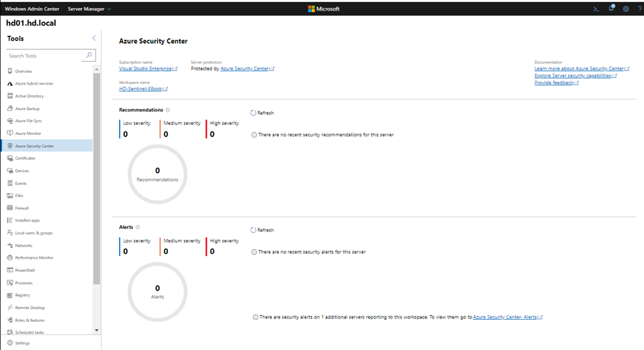The height and width of the screenshot is (350, 644).
Task: Open Explore Server security capabilities link
Action: point(576,76)
